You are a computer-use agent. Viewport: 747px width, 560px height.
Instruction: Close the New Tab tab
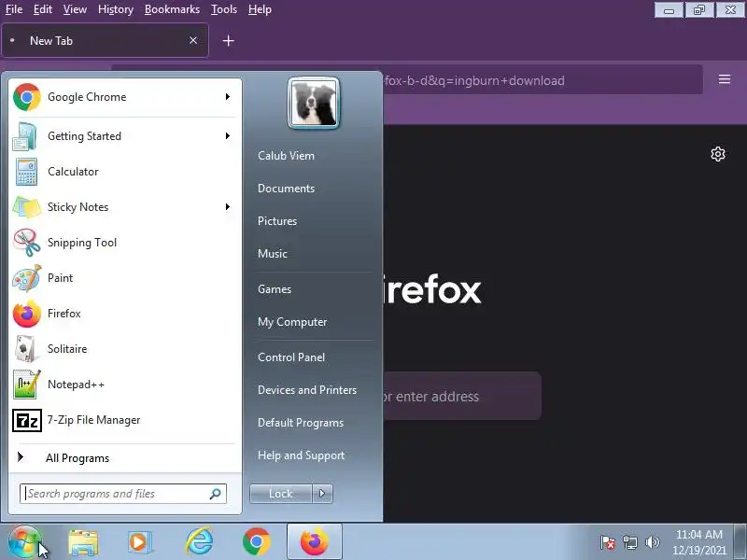coord(193,40)
